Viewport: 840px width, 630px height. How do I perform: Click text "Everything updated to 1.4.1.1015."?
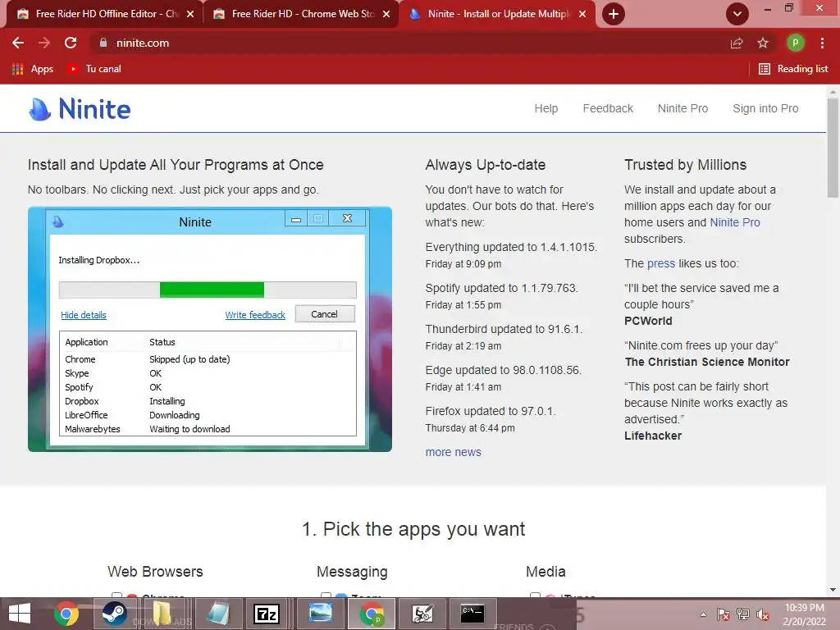511,247
